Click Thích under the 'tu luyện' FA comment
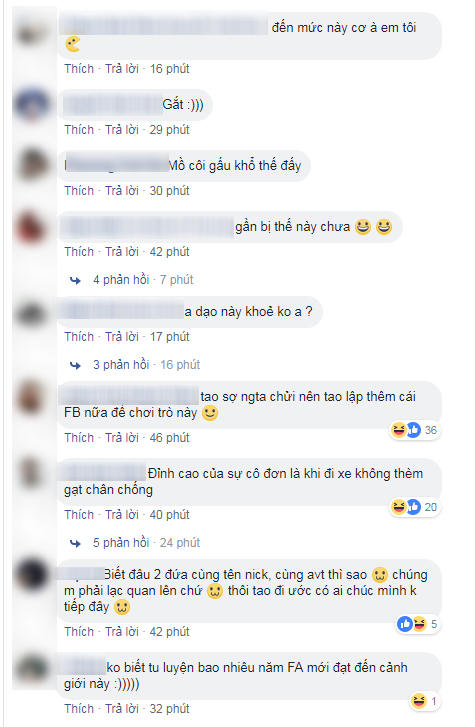 [x=79, y=708]
